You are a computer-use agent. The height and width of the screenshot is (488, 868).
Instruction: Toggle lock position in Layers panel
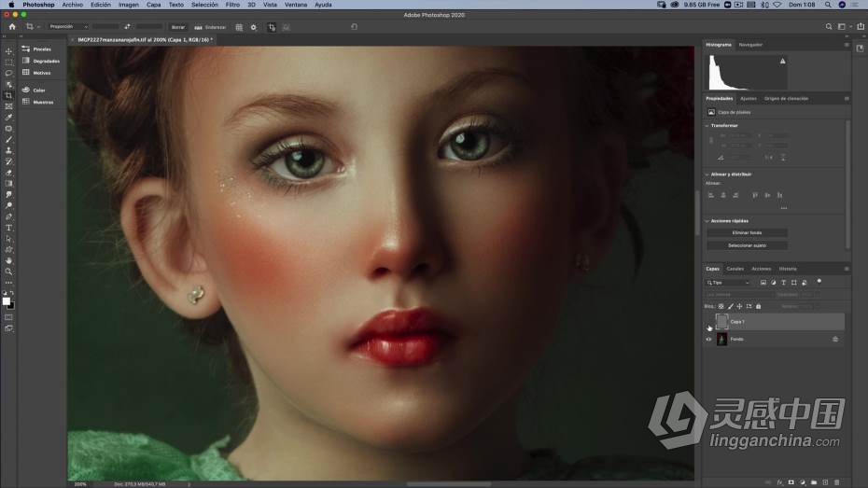pos(739,307)
